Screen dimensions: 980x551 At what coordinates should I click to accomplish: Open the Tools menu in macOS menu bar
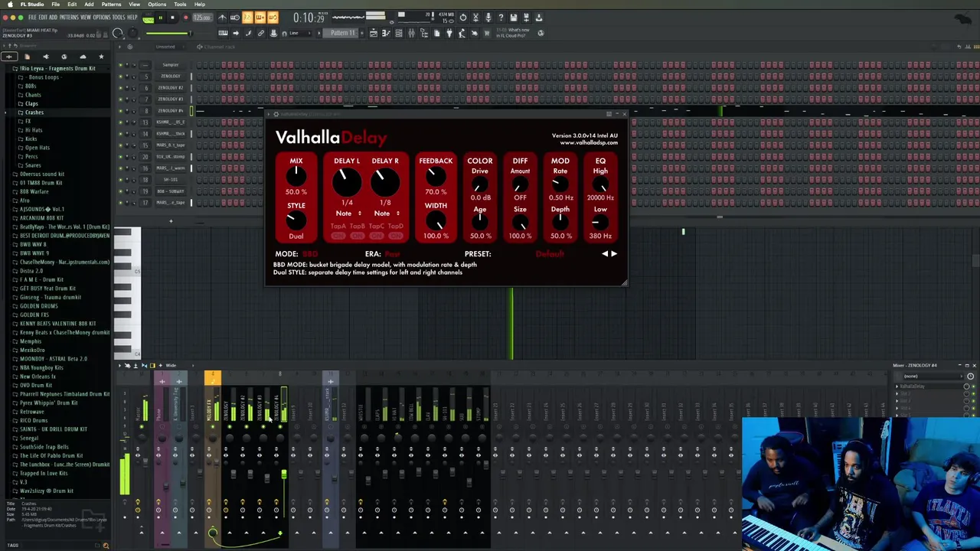[x=180, y=4]
